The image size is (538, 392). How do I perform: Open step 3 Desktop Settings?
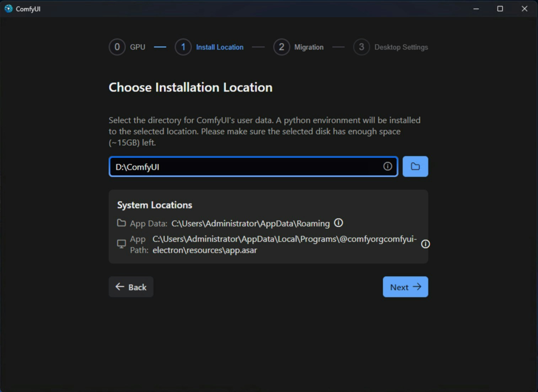click(361, 47)
